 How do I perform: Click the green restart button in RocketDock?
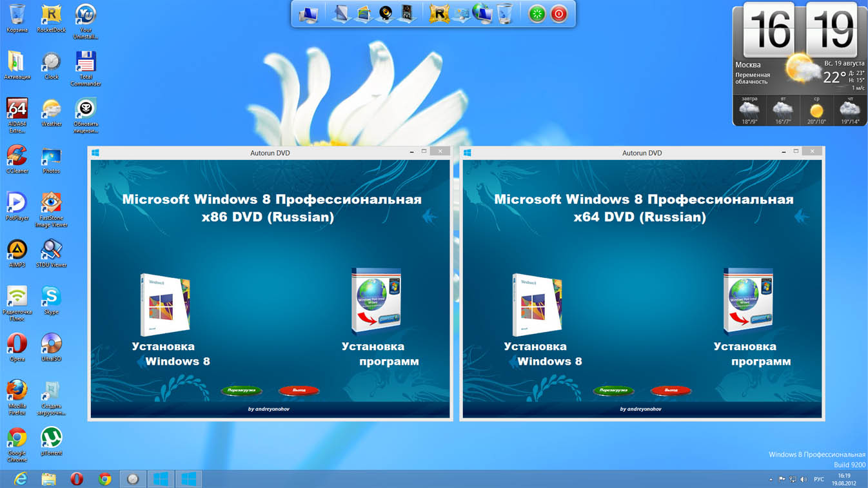point(537,14)
